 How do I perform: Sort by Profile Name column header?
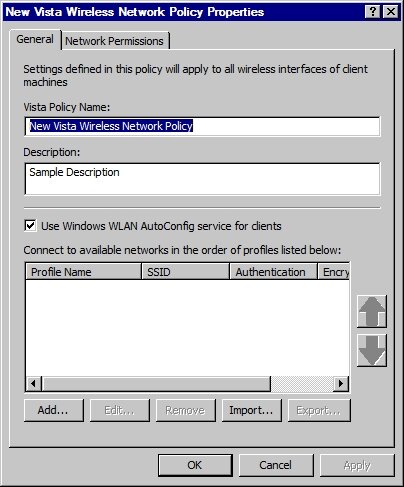tap(83, 272)
